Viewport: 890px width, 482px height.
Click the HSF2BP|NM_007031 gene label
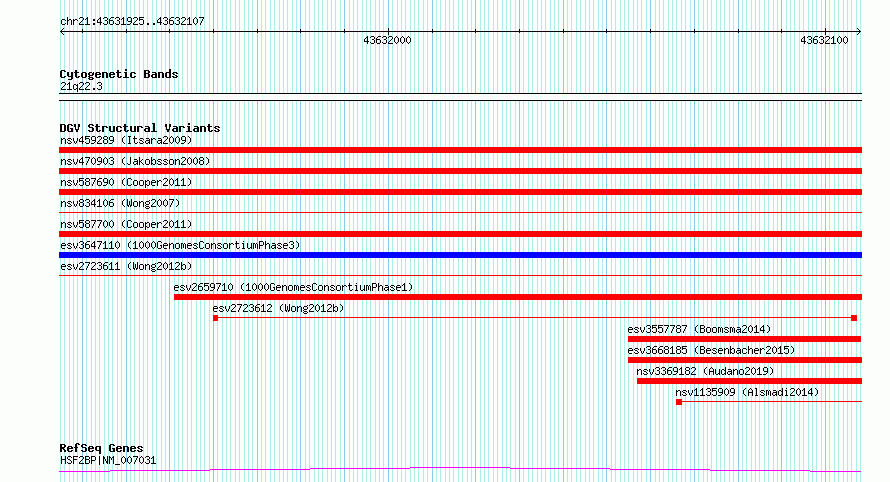[108, 460]
